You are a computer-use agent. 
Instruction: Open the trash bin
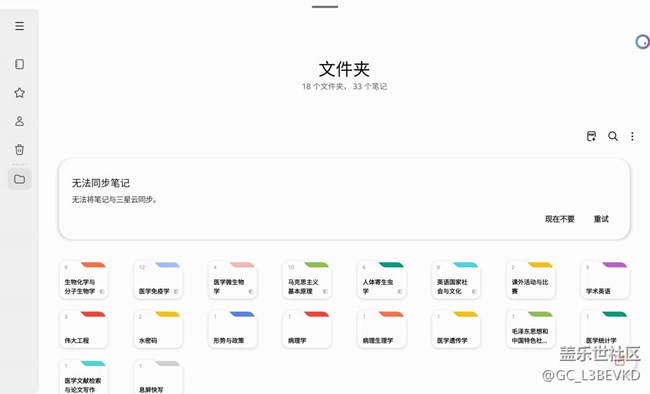click(19, 149)
